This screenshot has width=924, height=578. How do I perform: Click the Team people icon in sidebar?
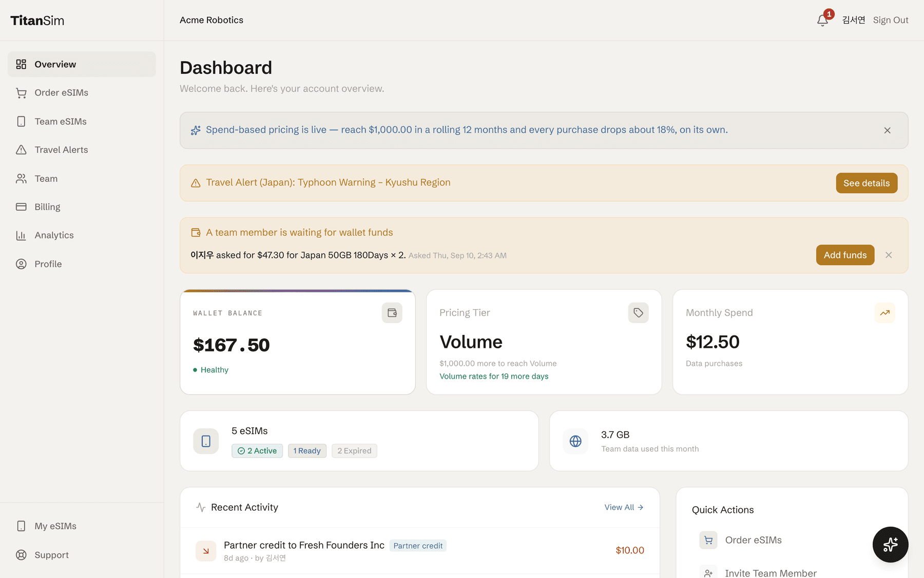point(21,178)
